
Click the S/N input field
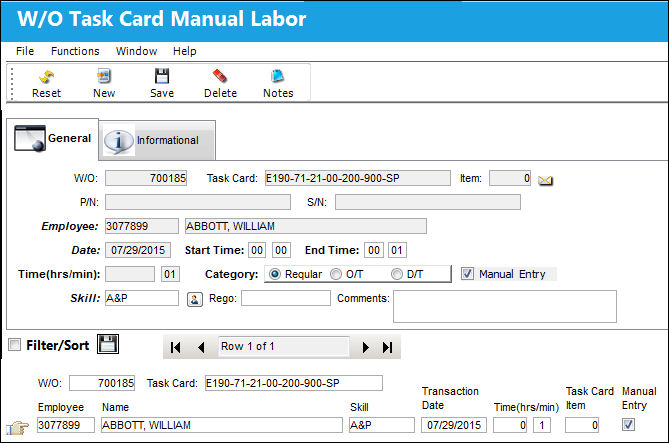pyautogui.click(x=428, y=202)
